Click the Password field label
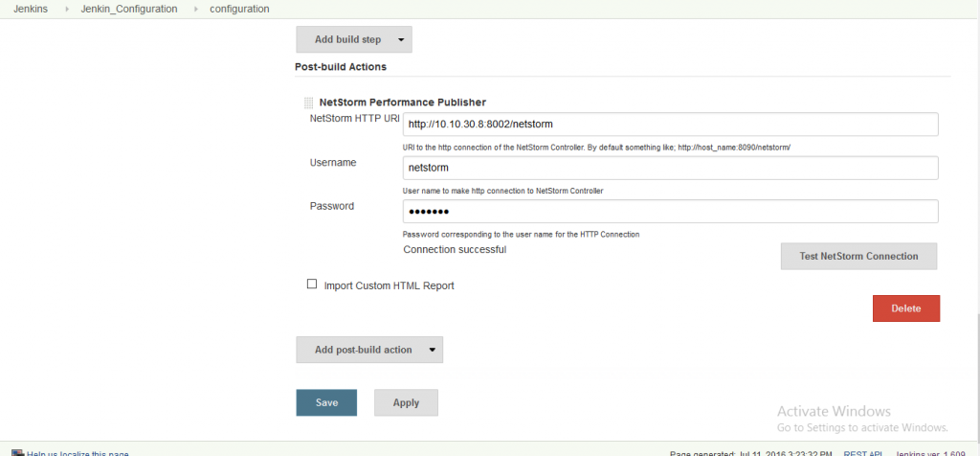Screen dimensions: 980x456 [332, 206]
